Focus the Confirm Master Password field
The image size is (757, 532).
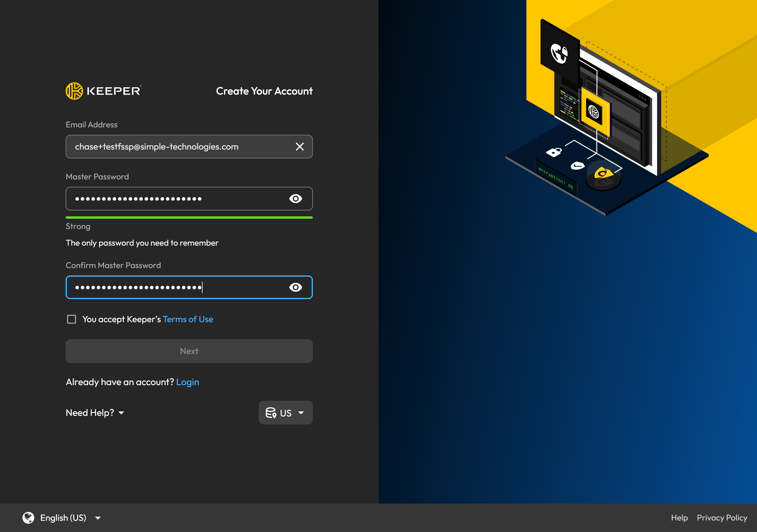[189, 287]
